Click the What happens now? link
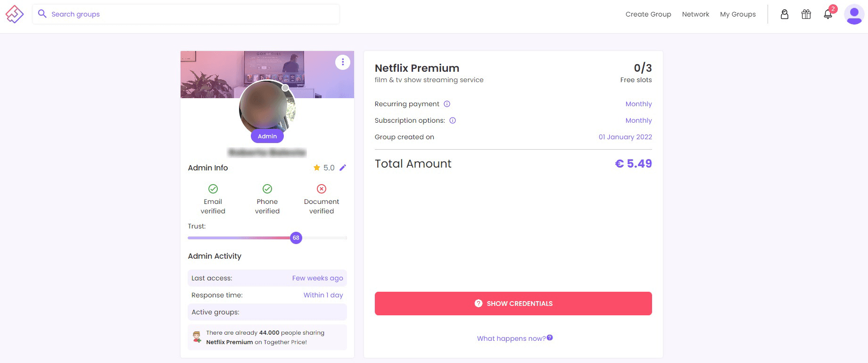The image size is (868, 363). (511, 338)
